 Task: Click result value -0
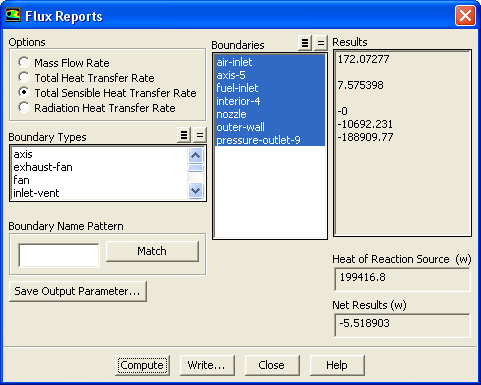pos(343,111)
